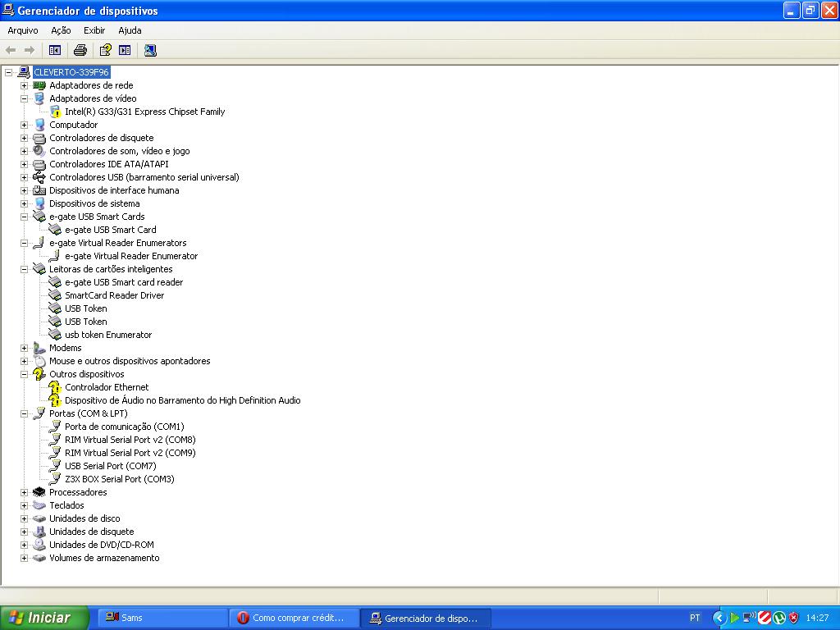This screenshot has width=840, height=630.
Task: Click the Forward arrow toolbar icon
Action: [30, 50]
